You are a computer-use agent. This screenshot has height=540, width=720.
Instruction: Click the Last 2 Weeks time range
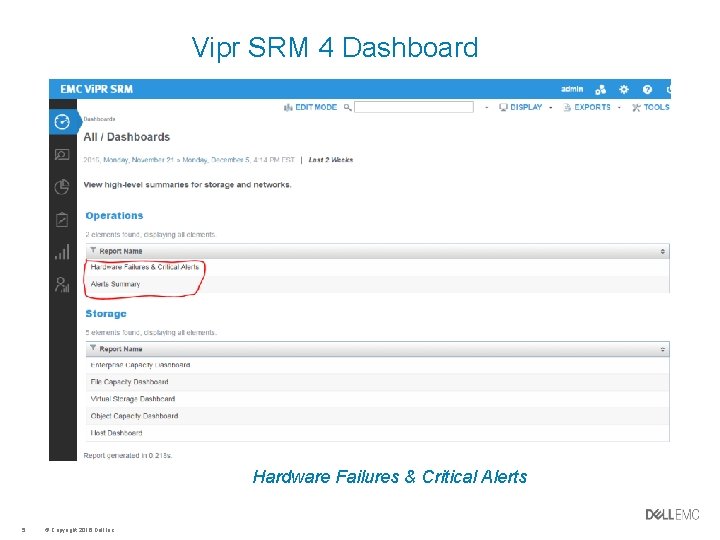pos(331,160)
